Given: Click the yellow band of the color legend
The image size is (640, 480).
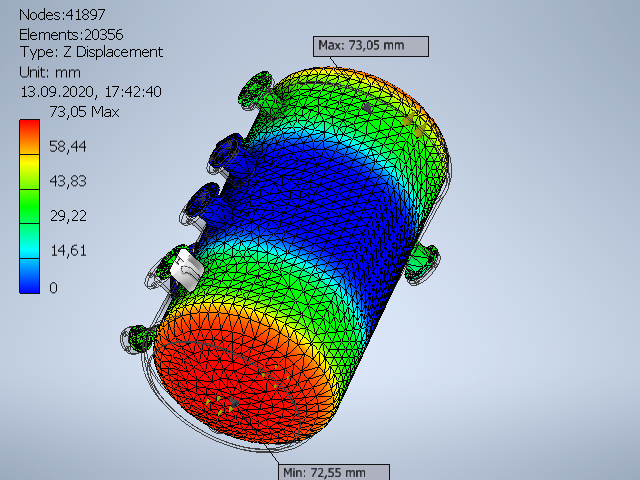Looking at the screenshot, I should 29,171.
